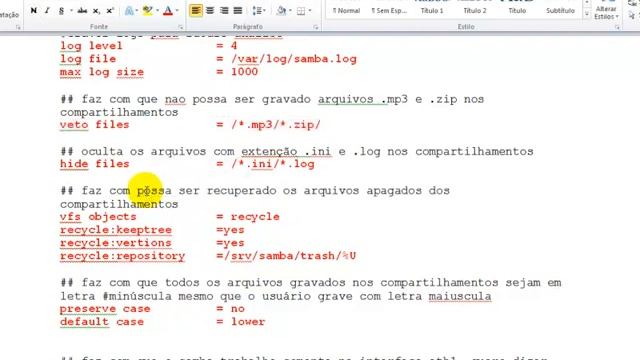640x360 pixels.
Task: Open highlight color dropdown arrow
Action: coord(157,11)
